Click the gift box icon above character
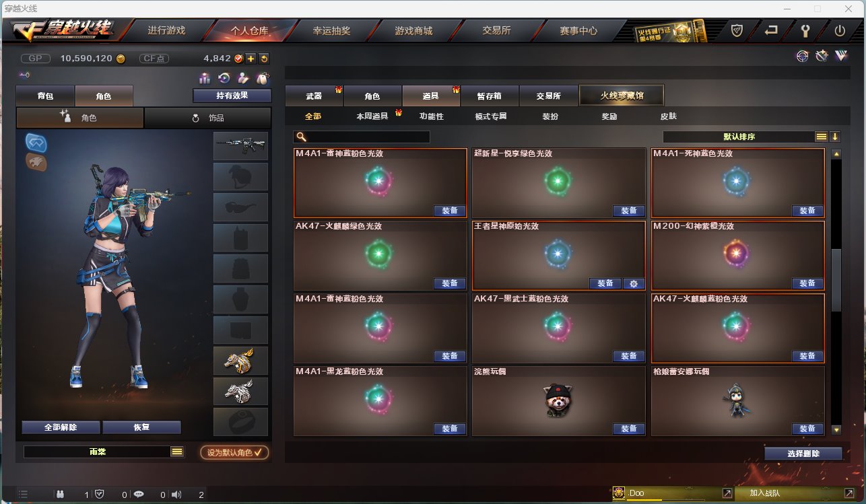The width and height of the screenshot is (866, 504). click(x=205, y=78)
